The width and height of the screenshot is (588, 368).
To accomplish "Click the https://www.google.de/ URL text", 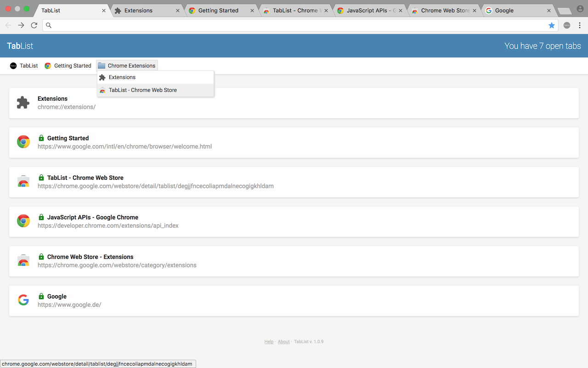I will coord(69,305).
